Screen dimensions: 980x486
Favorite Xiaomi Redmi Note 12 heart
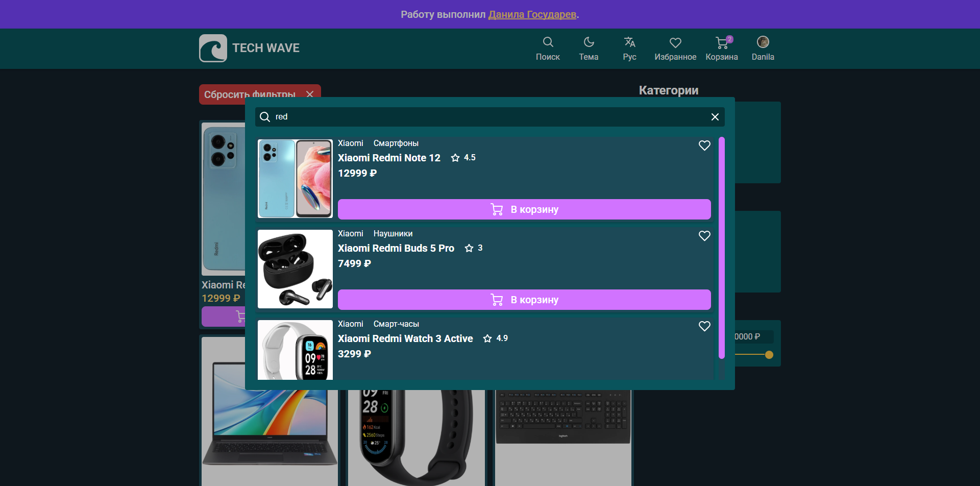click(704, 145)
